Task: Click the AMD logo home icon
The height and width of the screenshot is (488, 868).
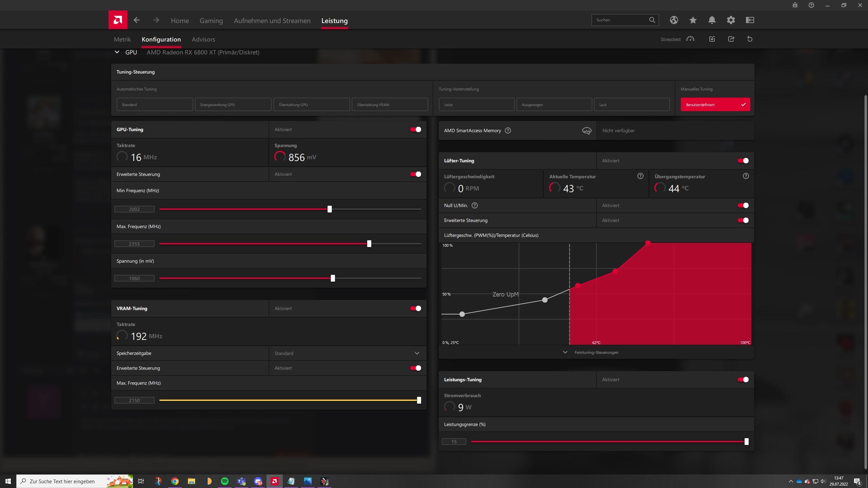Action: point(118,20)
